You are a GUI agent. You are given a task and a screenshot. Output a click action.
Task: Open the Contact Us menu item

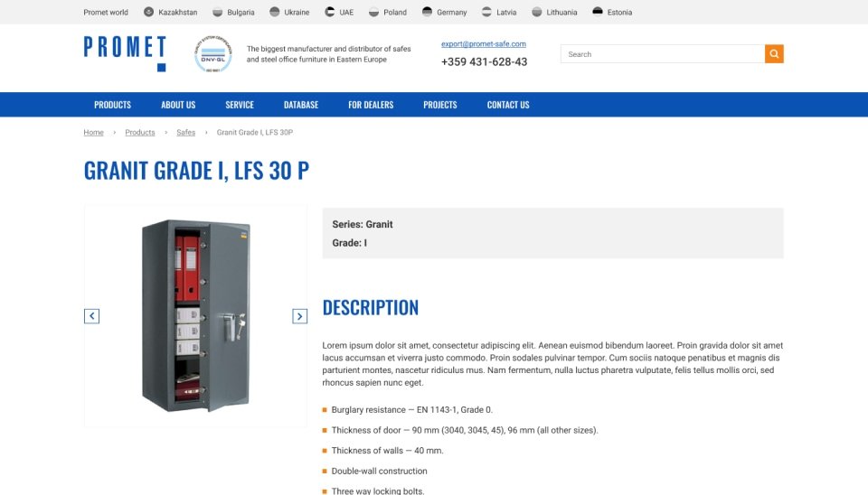click(508, 105)
